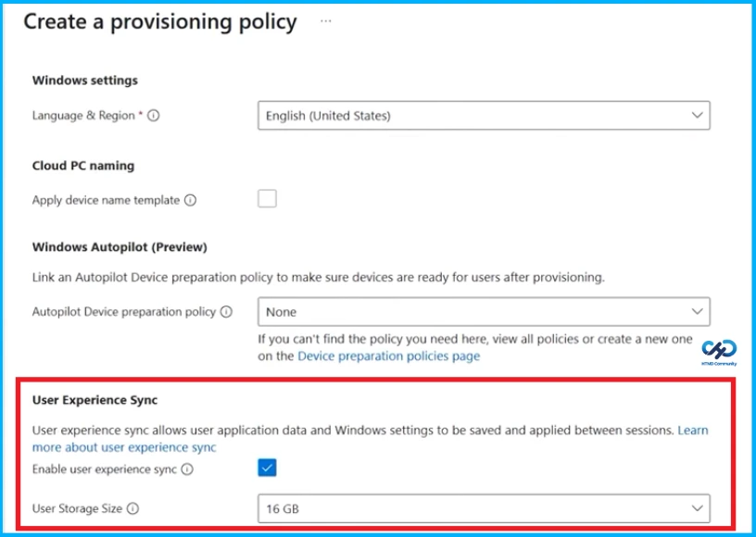Open the User Storage Size dropdown
756x537 pixels.
[x=482, y=508]
